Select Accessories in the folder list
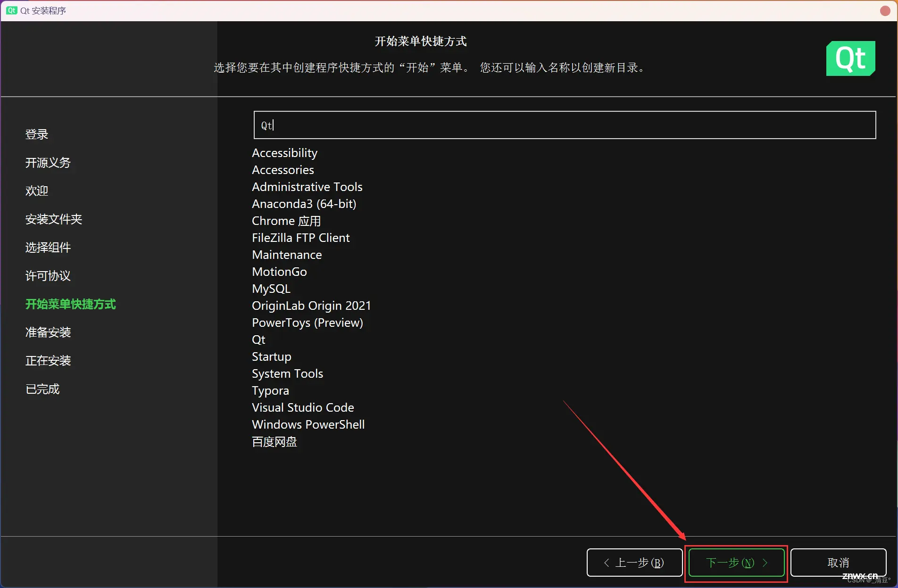Screen dimensions: 898x588 pos(283,170)
